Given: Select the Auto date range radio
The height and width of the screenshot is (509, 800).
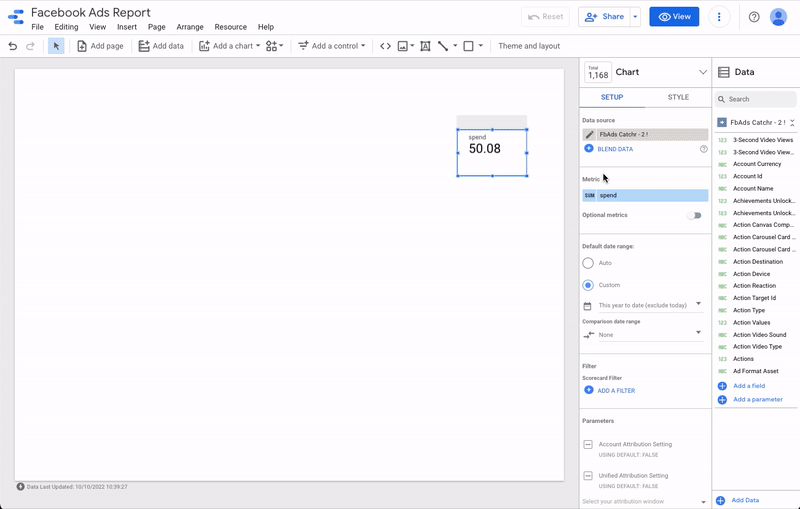Looking at the screenshot, I should [x=588, y=263].
